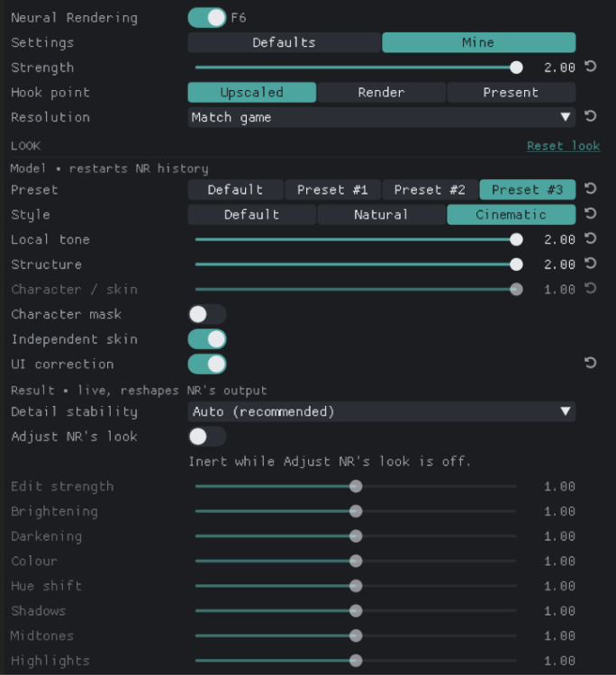Click the LOOK section heading
This screenshot has height=675, width=616.
[26, 146]
